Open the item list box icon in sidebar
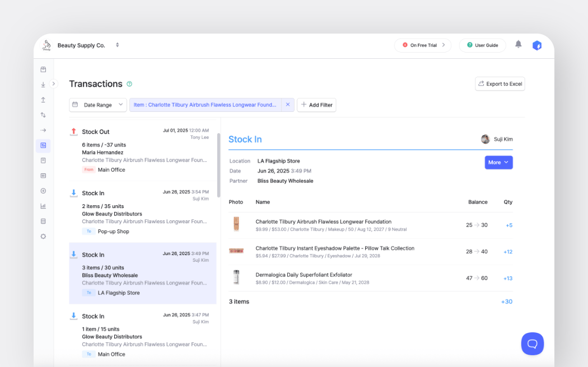 43,69
